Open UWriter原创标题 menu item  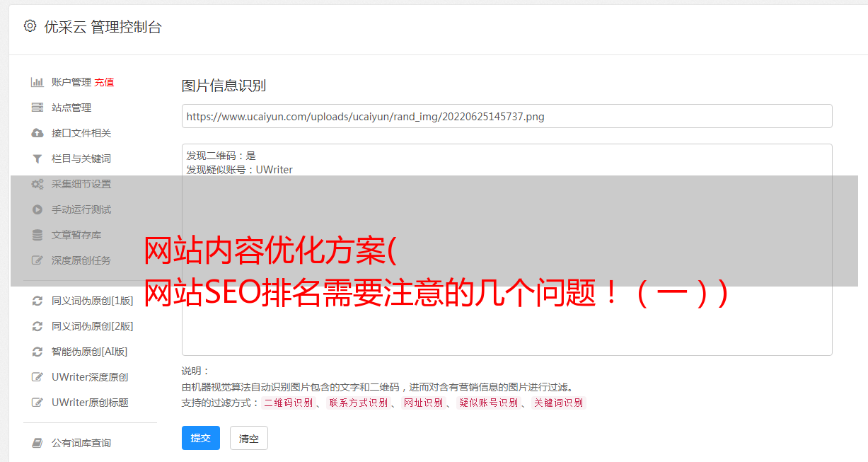tap(90, 403)
